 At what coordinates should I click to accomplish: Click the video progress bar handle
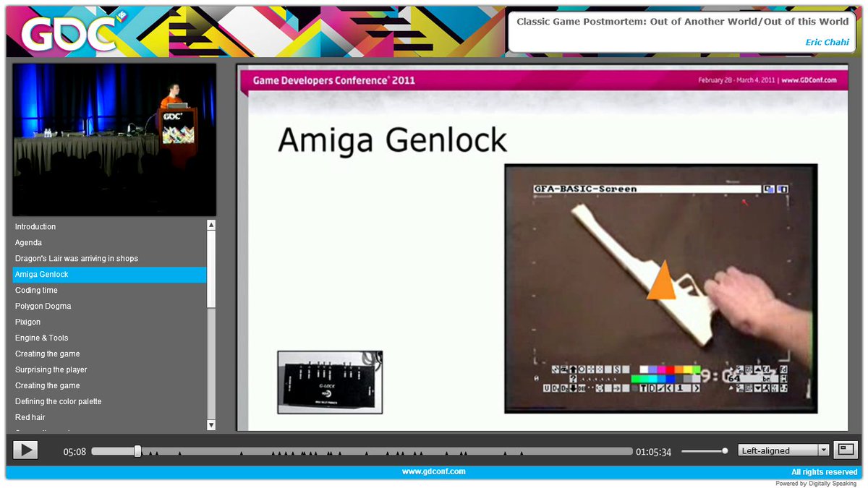[x=137, y=451]
